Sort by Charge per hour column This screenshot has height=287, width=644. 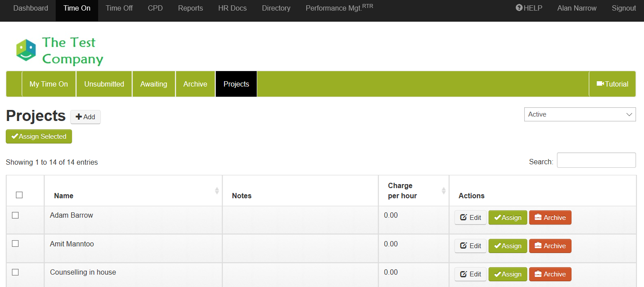point(443,191)
